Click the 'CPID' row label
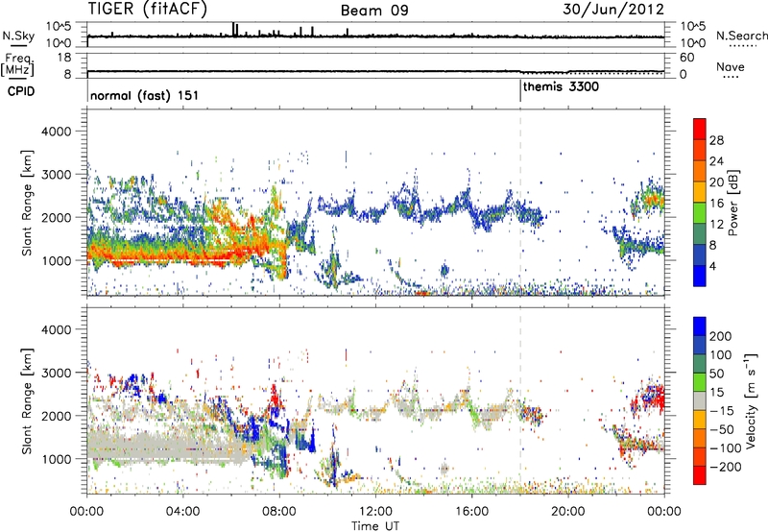768x532 pixels. click(x=20, y=91)
